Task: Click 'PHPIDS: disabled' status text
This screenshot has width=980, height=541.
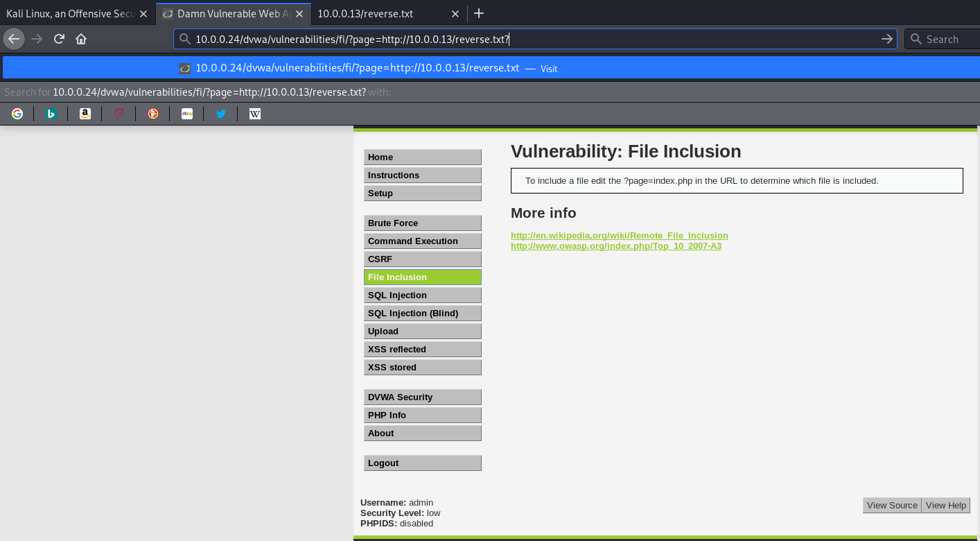Action: (x=396, y=524)
